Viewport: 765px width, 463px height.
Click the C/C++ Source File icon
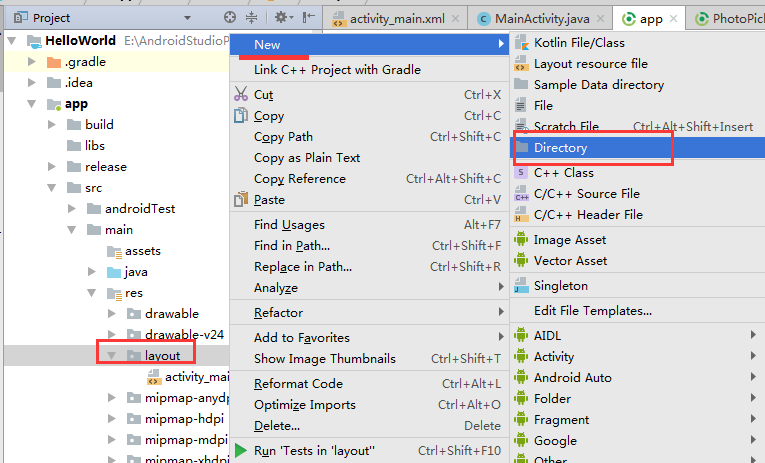(522, 194)
